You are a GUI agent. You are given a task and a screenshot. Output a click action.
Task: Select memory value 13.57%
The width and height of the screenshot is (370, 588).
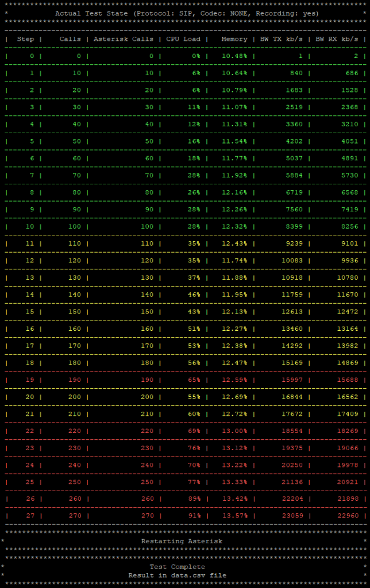(235, 516)
